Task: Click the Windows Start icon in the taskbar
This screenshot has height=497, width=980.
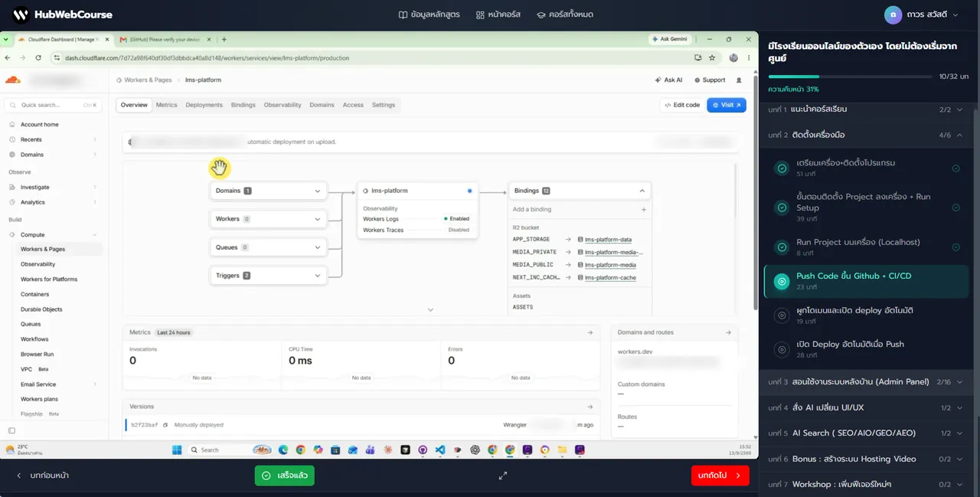Action: click(177, 450)
